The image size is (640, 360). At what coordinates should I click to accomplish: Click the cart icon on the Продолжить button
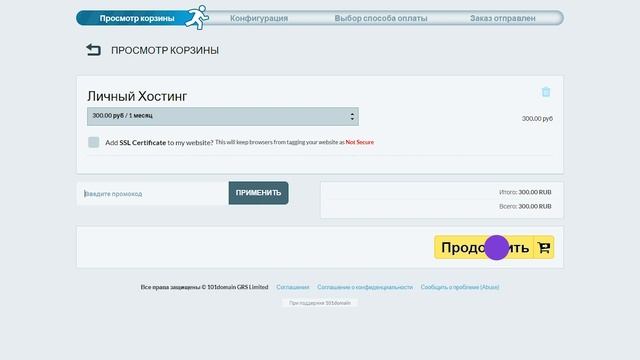tap(544, 247)
